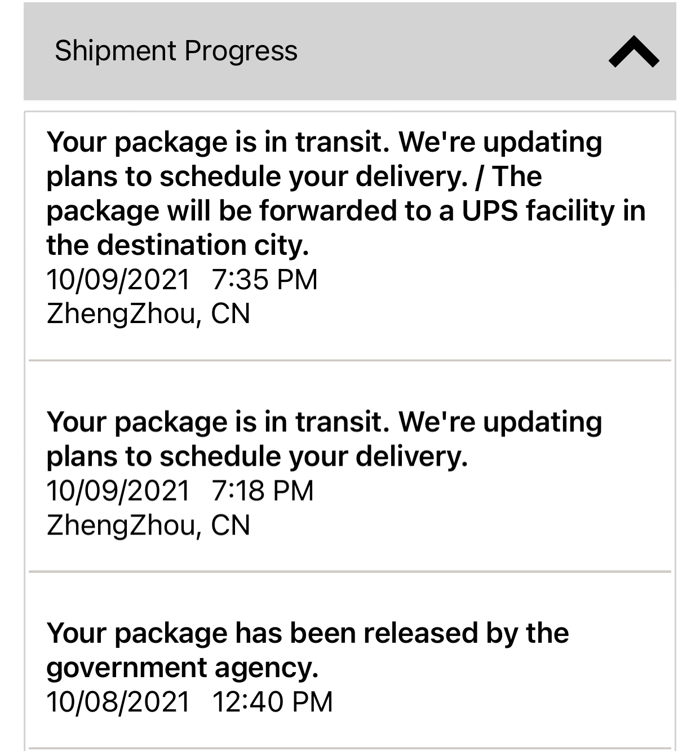Screen dimensions: 700x751
Task: Tap "the destination city." text line
Action: 178,245
